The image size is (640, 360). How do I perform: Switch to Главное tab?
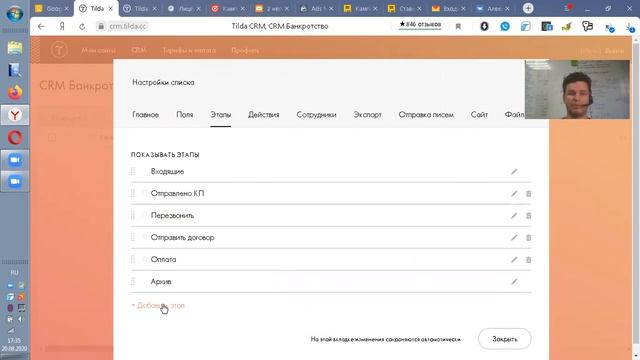click(x=145, y=115)
